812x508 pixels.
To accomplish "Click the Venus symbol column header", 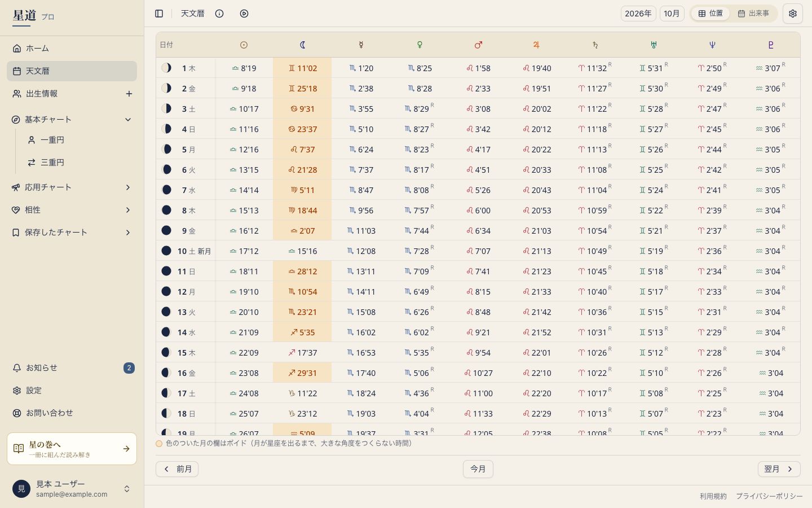I will pyautogui.click(x=420, y=45).
